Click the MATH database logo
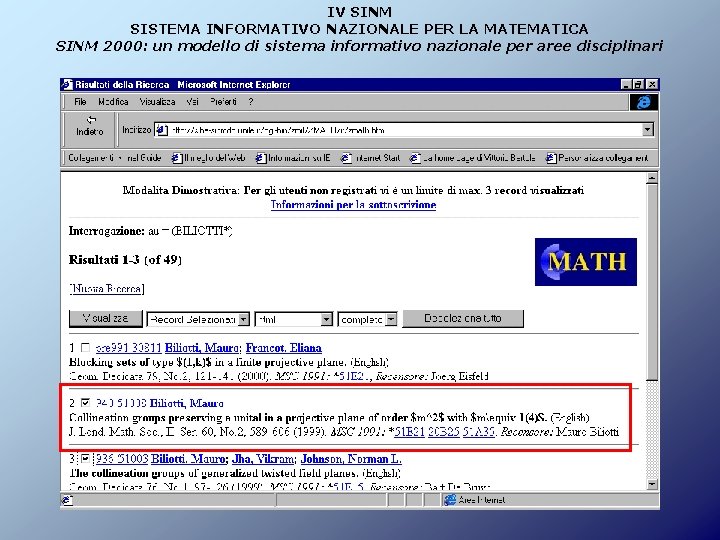This screenshot has height=540, width=720. pos(585,262)
